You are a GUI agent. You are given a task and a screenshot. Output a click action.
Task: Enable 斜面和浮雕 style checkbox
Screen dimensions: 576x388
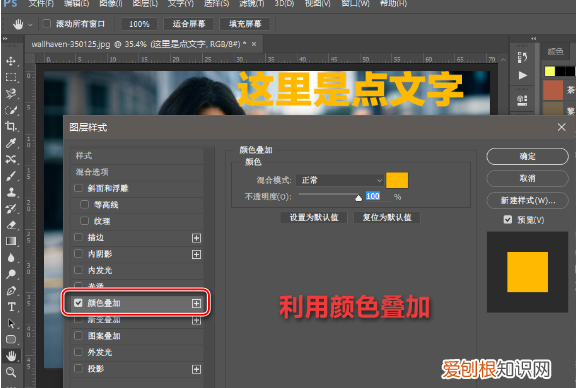point(78,188)
